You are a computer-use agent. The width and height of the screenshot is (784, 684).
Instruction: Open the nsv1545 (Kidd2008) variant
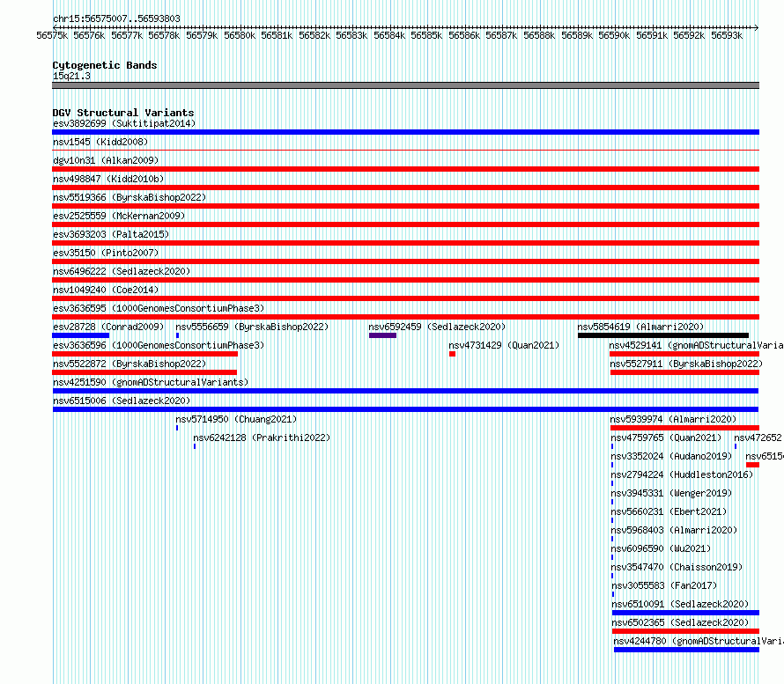click(100, 142)
